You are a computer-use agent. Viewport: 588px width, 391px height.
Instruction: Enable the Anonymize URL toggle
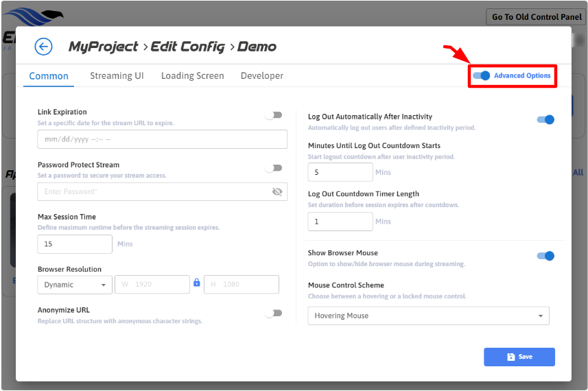pyautogui.click(x=274, y=313)
